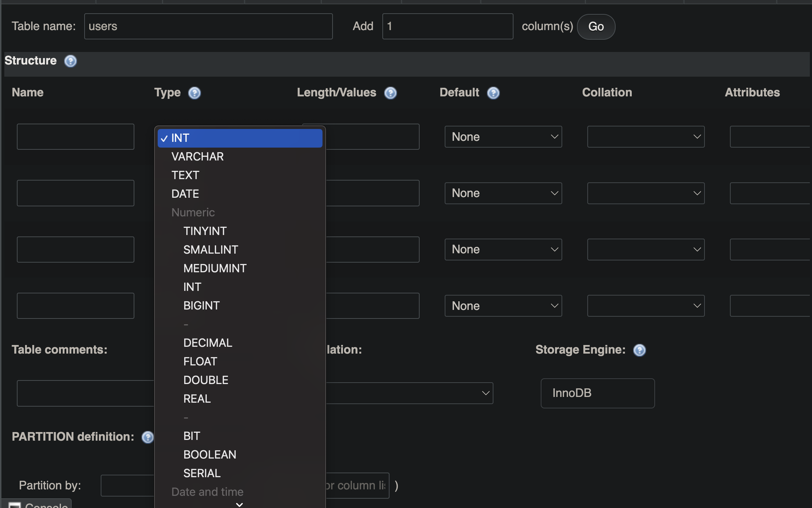Screen dimensions: 812x508
Task: Select the BOOLEAN type
Action: click(x=240, y=455)
